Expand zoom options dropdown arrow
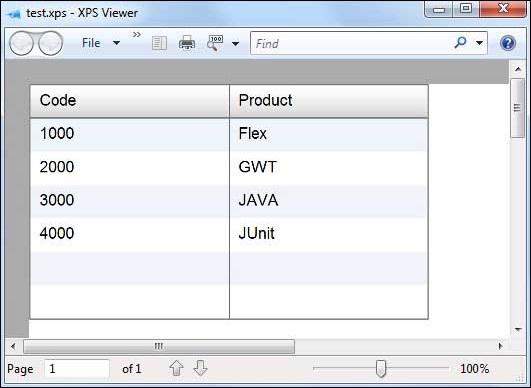Viewport: 531px width, 388px height. click(235, 43)
